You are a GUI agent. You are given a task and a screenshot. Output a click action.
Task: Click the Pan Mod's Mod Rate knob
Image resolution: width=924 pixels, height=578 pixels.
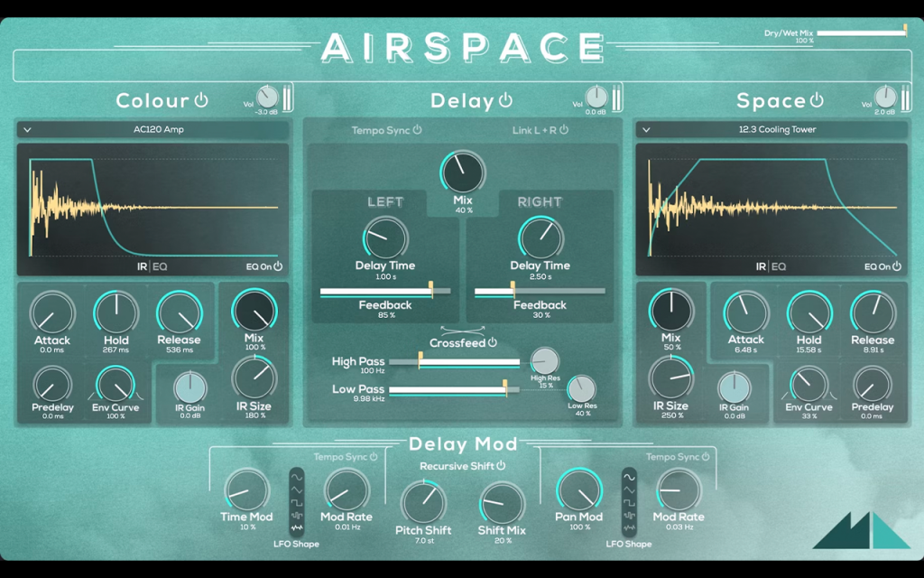pyautogui.click(x=679, y=490)
